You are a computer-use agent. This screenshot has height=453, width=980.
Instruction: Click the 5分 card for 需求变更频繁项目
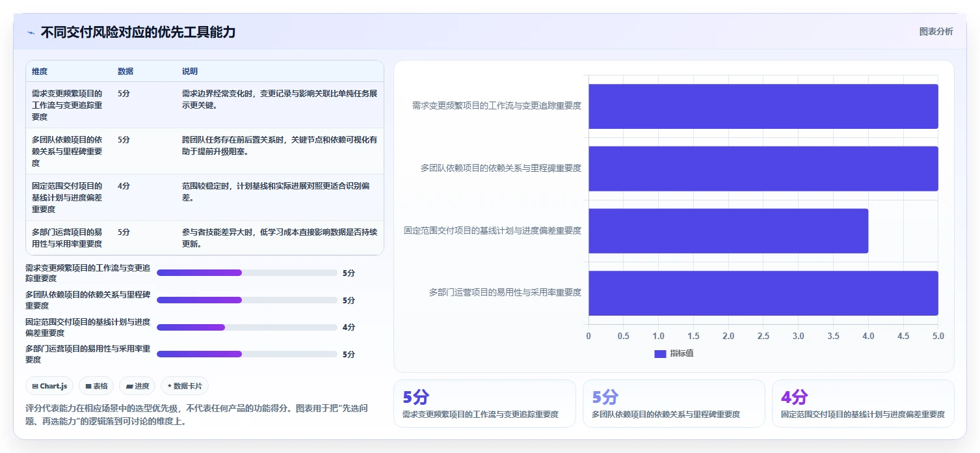tap(484, 404)
